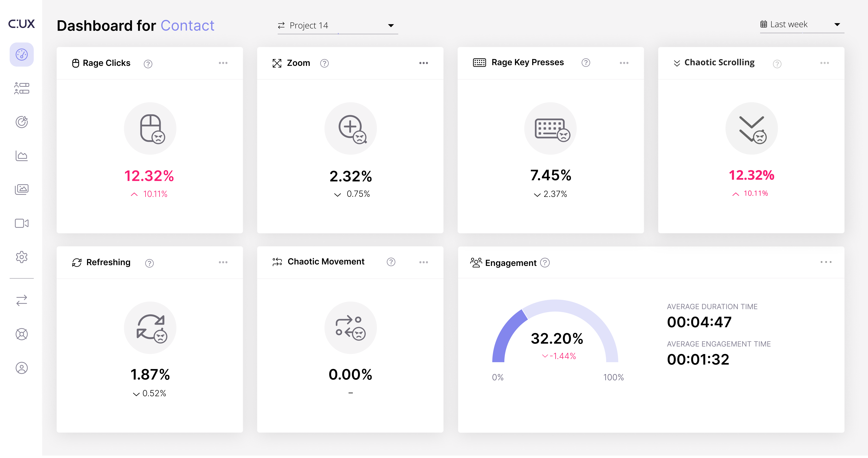Open the users list sidebar icon
The width and height of the screenshot is (868, 458).
pos(21,88)
